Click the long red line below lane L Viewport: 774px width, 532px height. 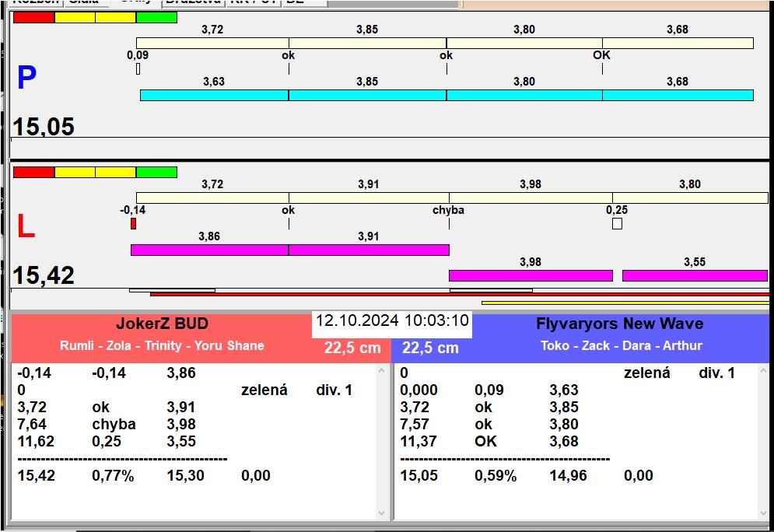pyautogui.click(x=460, y=294)
